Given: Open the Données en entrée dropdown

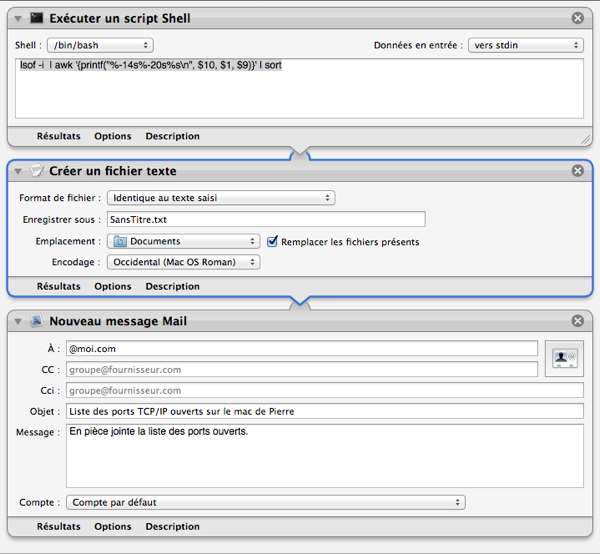Looking at the screenshot, I should [x=525, y=45].
